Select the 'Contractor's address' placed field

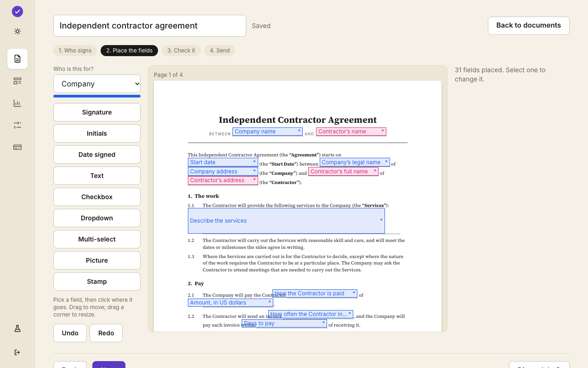223,180
